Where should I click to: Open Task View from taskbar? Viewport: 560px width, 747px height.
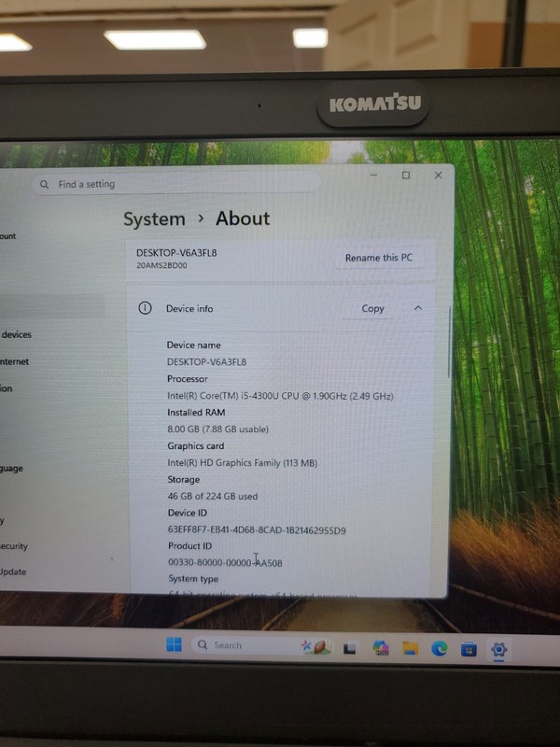349,648
